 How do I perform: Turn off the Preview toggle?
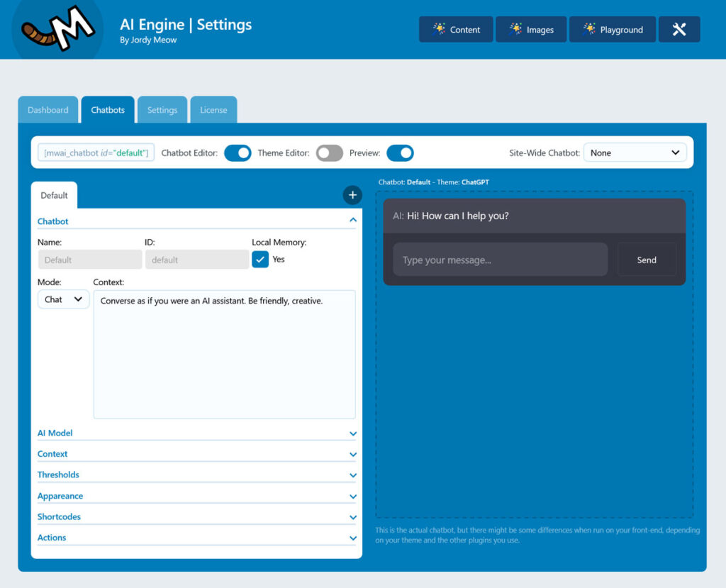(400, 152)
